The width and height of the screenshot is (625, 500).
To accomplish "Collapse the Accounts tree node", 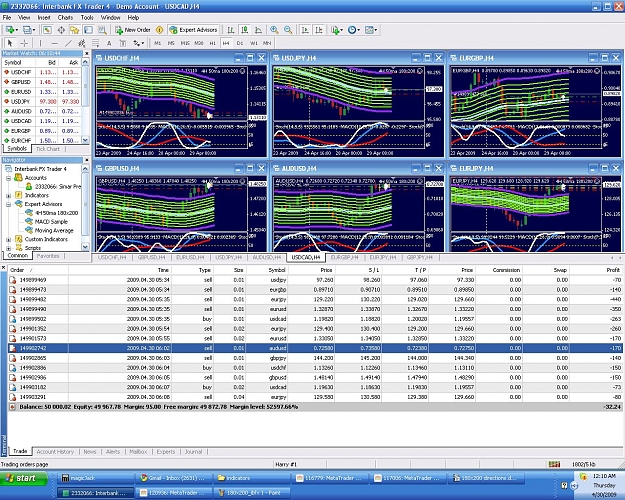I will click(8, 178).
